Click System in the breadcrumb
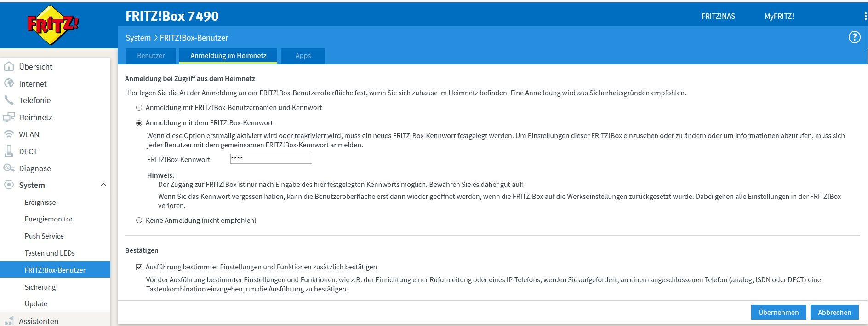 click(x=138, y=38)
